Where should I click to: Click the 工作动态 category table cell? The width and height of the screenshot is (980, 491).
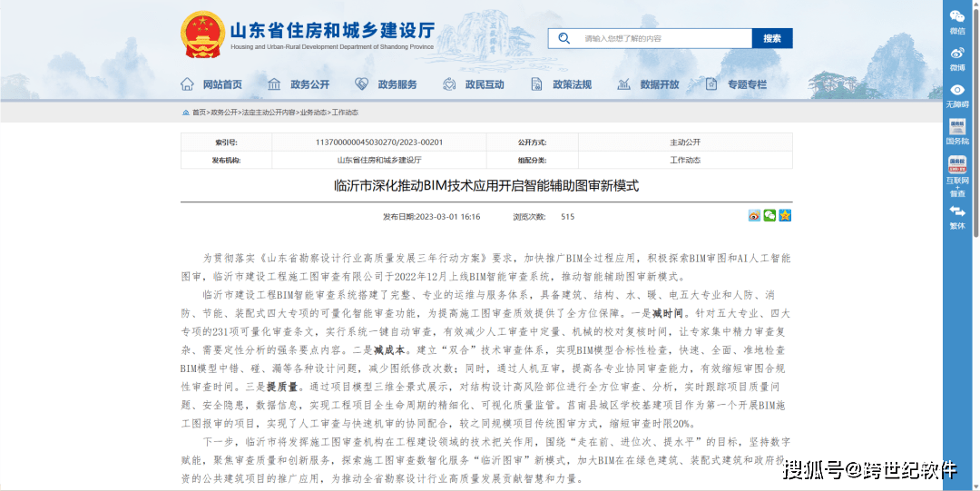point(685,160)
